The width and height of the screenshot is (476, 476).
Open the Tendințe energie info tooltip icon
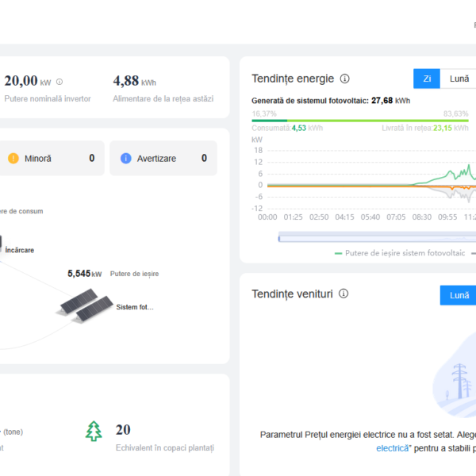pyautogui.click(x=344, y=79)
